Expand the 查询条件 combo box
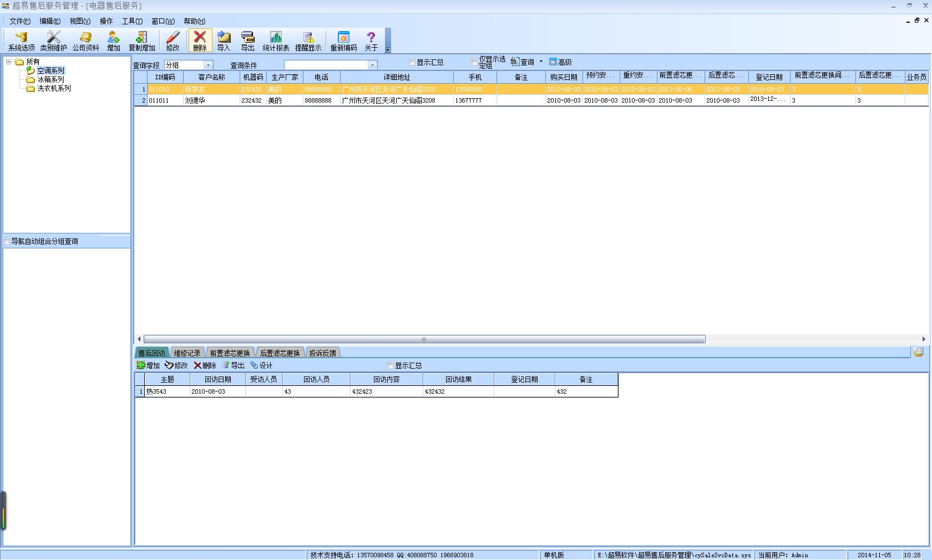The image size is (932, 560). click(372, 65)
